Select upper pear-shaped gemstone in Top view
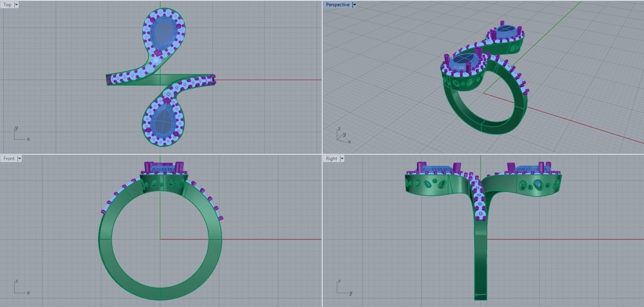Image resolution: width=644 pixels, height=307 pixels. [x=164, y=32]
